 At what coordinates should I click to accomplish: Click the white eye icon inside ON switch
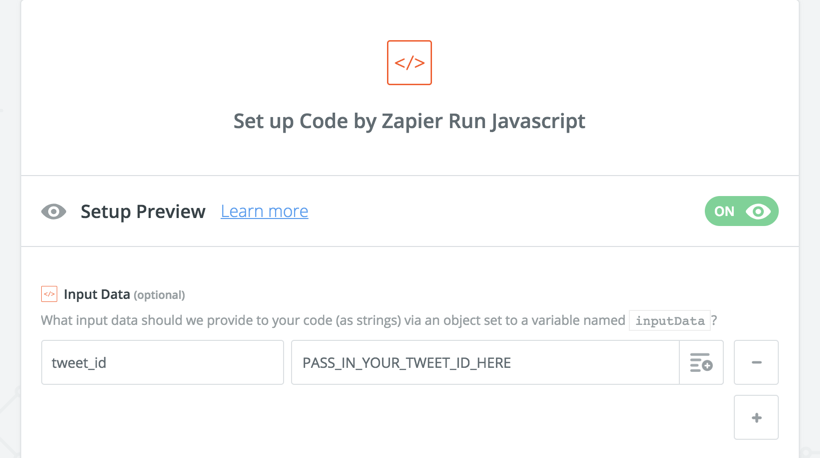pyautogui.click(x=758, y=211)
